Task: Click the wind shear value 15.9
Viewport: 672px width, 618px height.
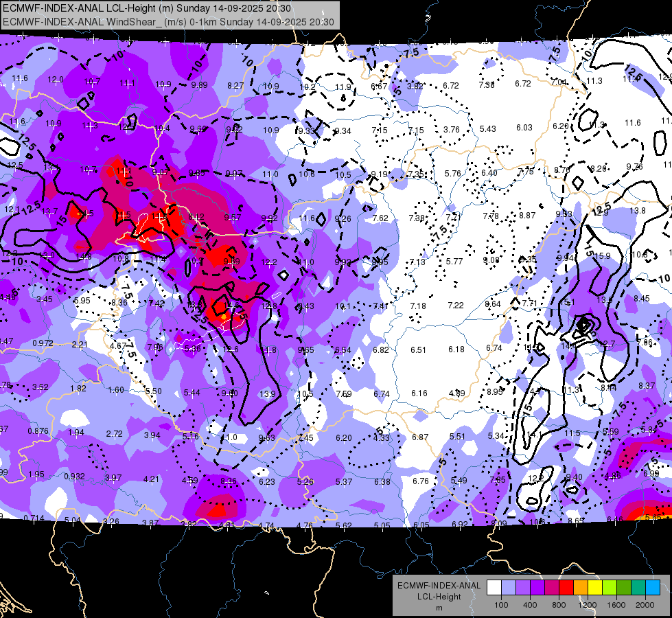Action: (603, 256)
